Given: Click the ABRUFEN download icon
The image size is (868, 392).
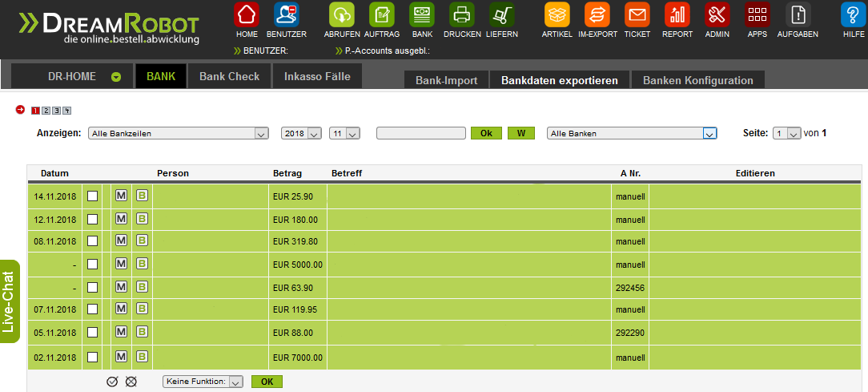Looking at the screenshot, I should click(x=342, y=15).
